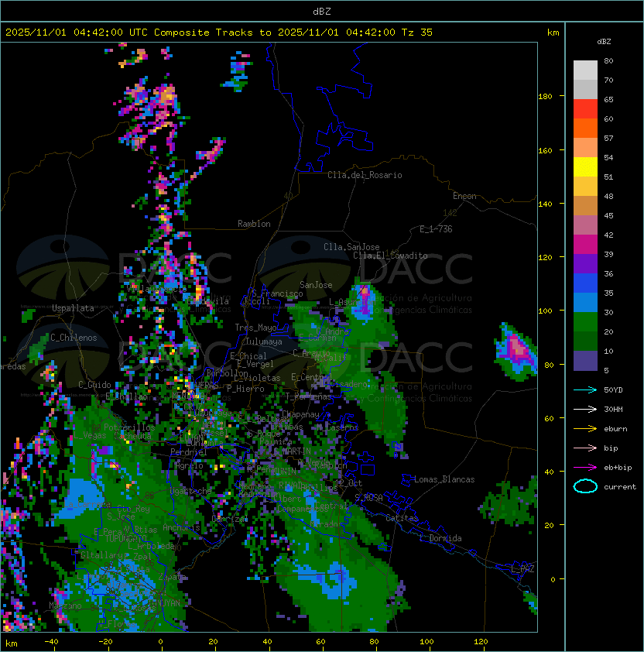Click the 'Catitas' place label
The width and height of the screenshot is (644, 652).
[x=402, y=518]
